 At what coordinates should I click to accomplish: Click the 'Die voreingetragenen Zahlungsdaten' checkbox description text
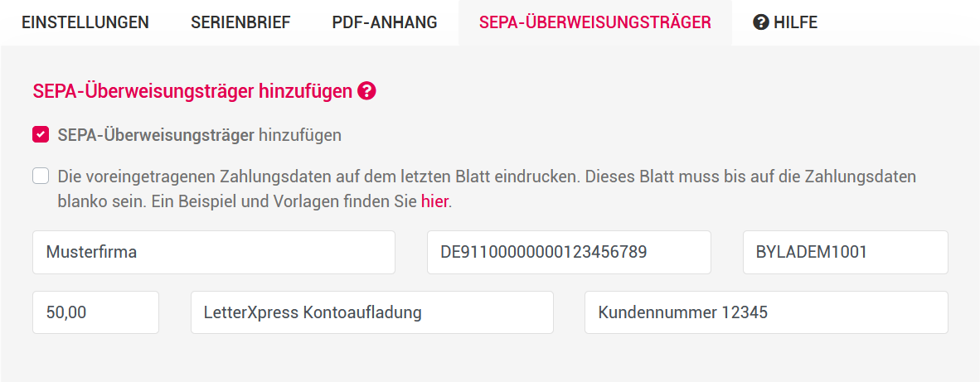click(x=487, y=176)
